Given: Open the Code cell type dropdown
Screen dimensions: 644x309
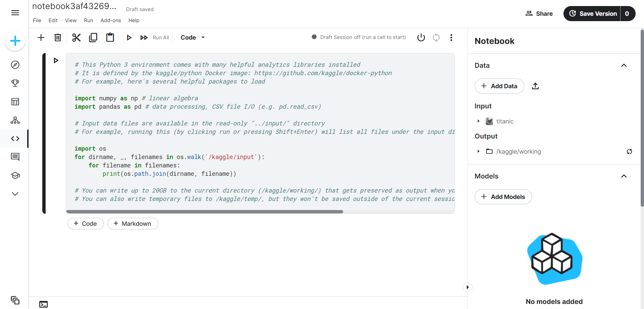Looking at the screenshot, I should [x=193, y=38].
